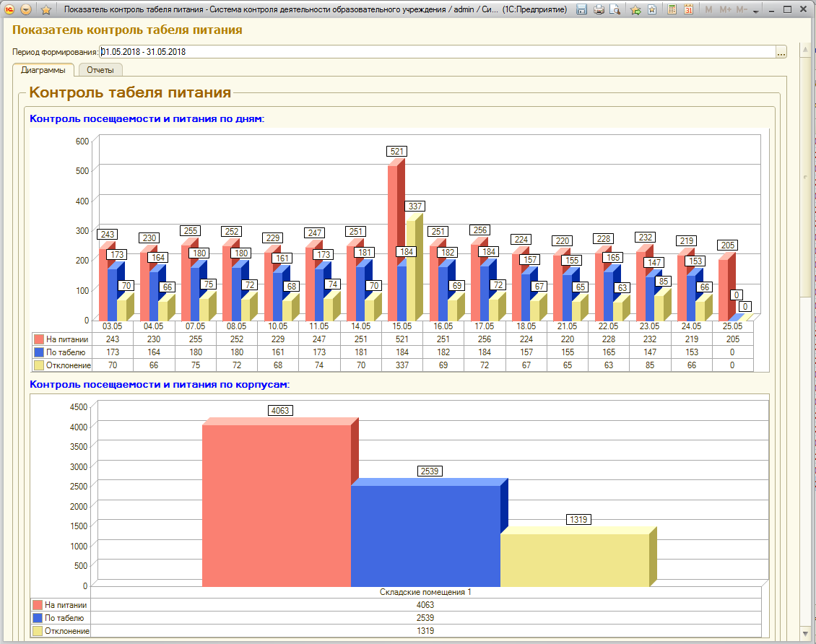Open print preview magnifier icon

click(x=615, y=9)
